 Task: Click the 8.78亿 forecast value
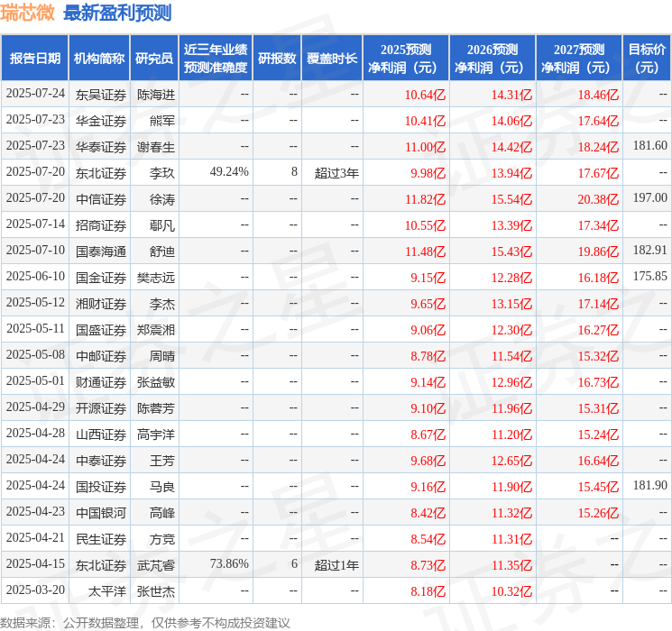428,356
